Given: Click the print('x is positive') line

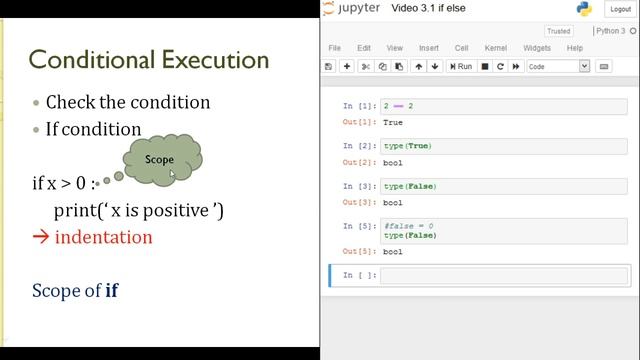Looking at the screenshot, I should pyautogui.click(x=139, y=211).
